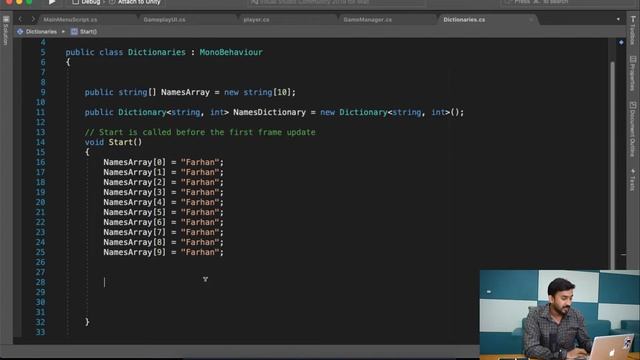Screen dimensions: 640x360
Task: Open the Solution pad on left edge
Action: 6,31
